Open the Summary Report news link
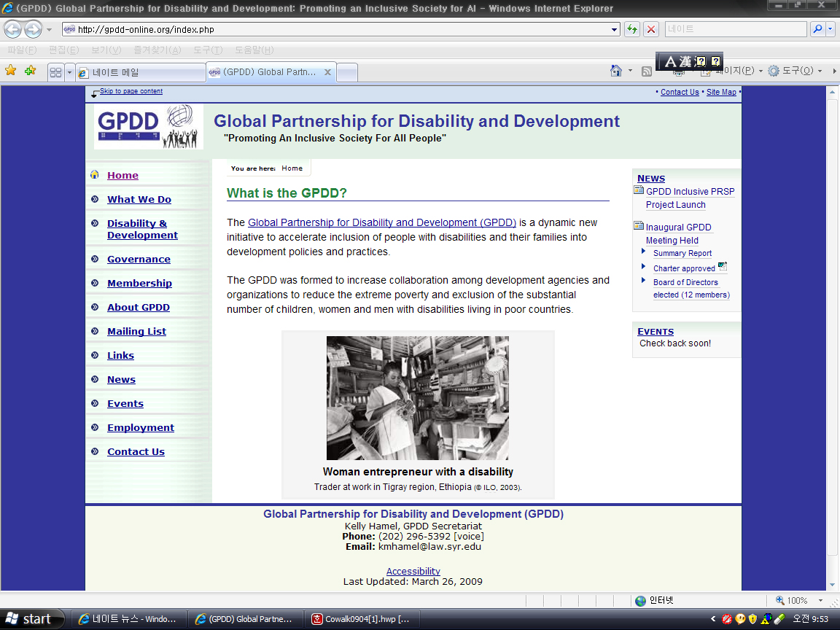Viewport: 840px width, 630px height. click(682, 254)
